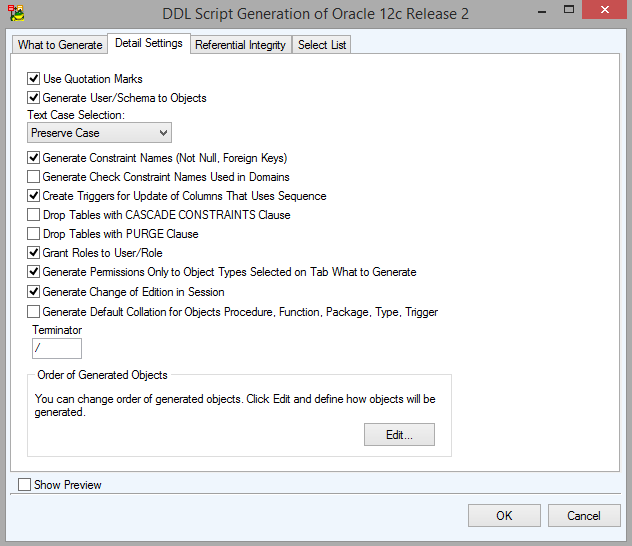Disable Generate User/Schema to Objects

[34, 98]
